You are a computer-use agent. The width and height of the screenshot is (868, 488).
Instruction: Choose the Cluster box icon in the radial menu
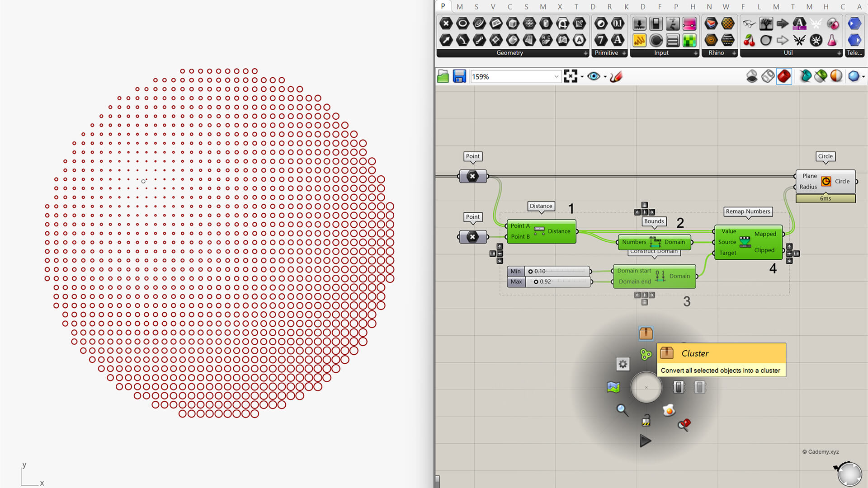click(x=646, y=333)
